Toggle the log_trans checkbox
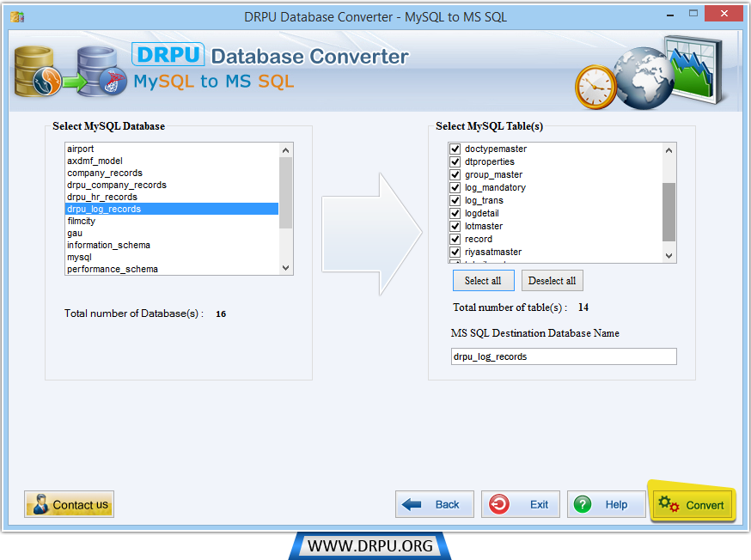 point(455,200)
